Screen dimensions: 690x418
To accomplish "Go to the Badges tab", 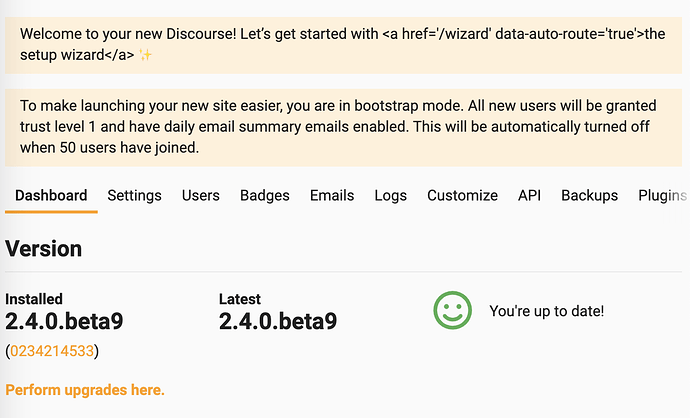I will (x=264, y=195).
